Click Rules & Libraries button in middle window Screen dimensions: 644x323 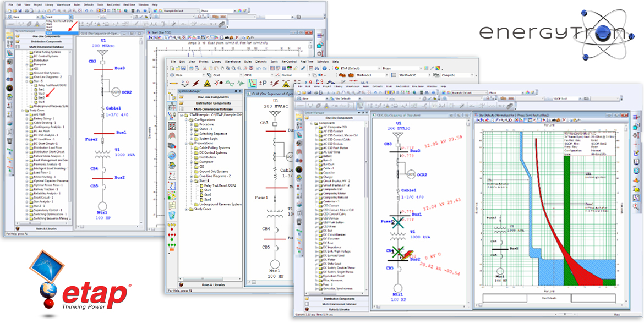pos(210,284)
